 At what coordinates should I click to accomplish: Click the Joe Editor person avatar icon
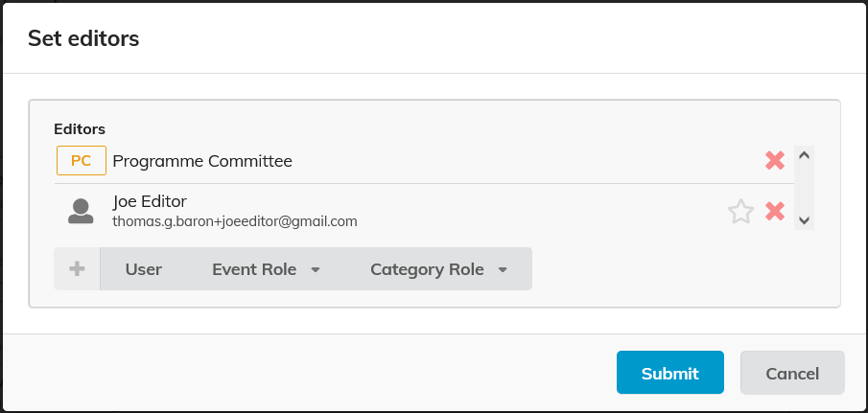(x=81, y=211)
